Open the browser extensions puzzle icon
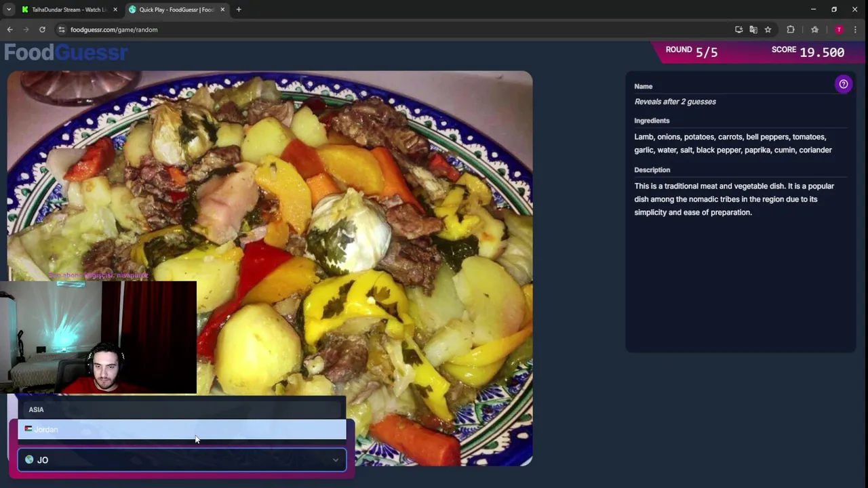The image size is (868, 488). 790,30
